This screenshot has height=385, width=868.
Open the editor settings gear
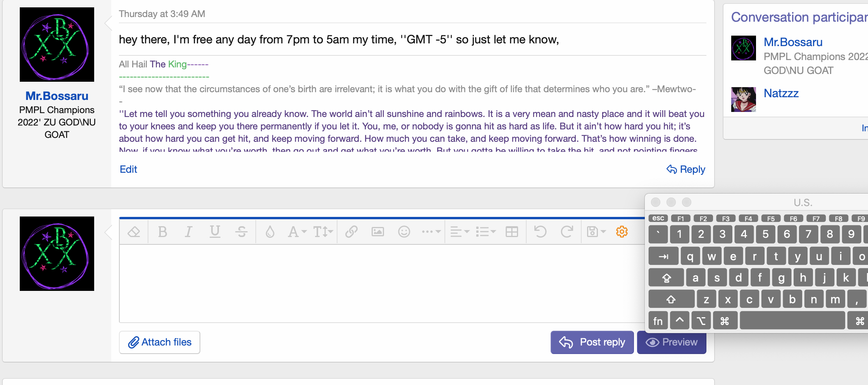click(x=622, y=232)
